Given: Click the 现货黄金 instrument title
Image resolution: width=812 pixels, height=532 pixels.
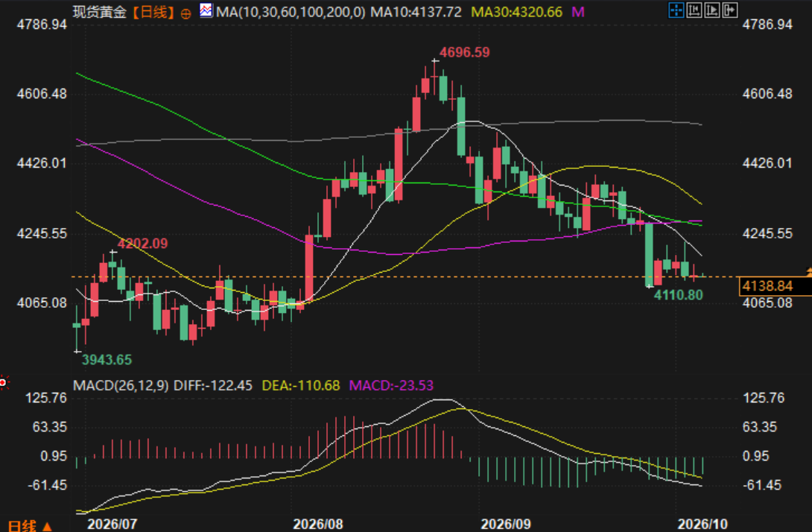Looking at the screenshot, I should point(99,12).
